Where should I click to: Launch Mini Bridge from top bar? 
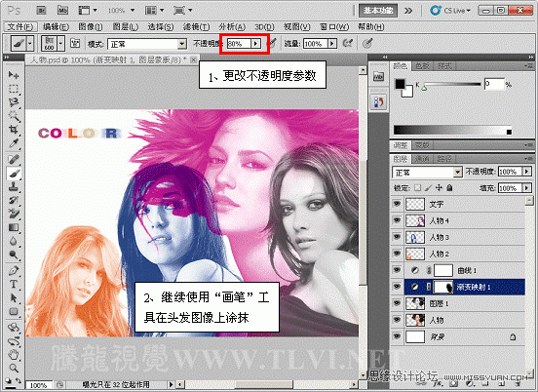click(62, 11)
